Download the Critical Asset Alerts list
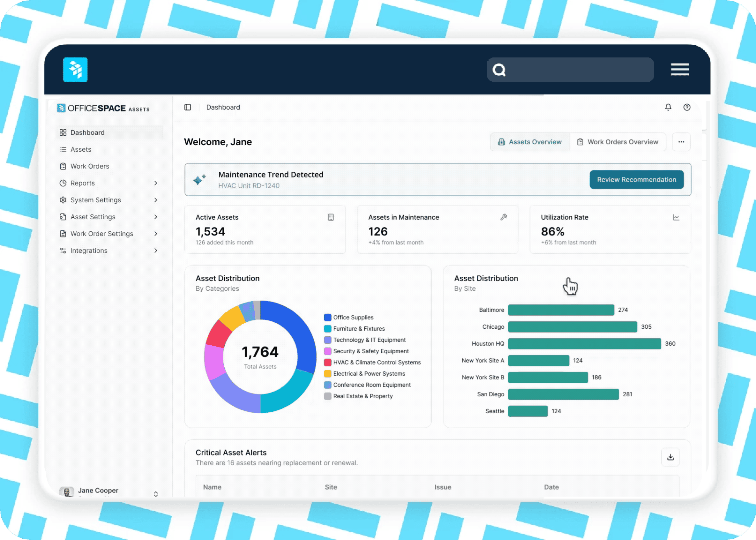This screenshot has height=540, width=756. click(x=670, y=457)
